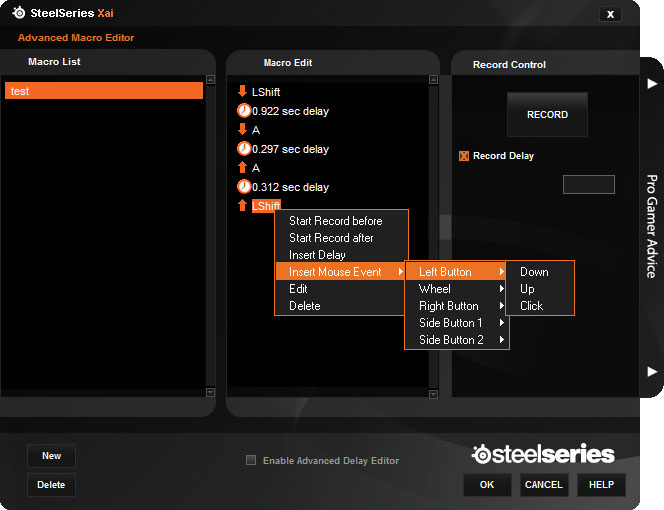This screenshot has width=664, height=510.
Task: Expand the Insert Mouse Event submenu arrow
Action: (x=400, y=272)
